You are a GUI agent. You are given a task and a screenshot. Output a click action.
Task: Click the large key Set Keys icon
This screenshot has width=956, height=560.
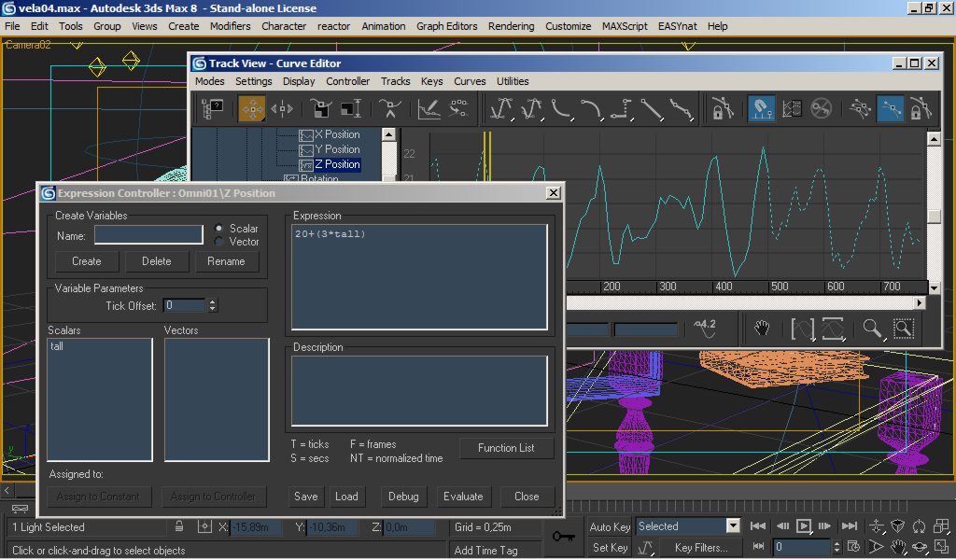[563, 537]
